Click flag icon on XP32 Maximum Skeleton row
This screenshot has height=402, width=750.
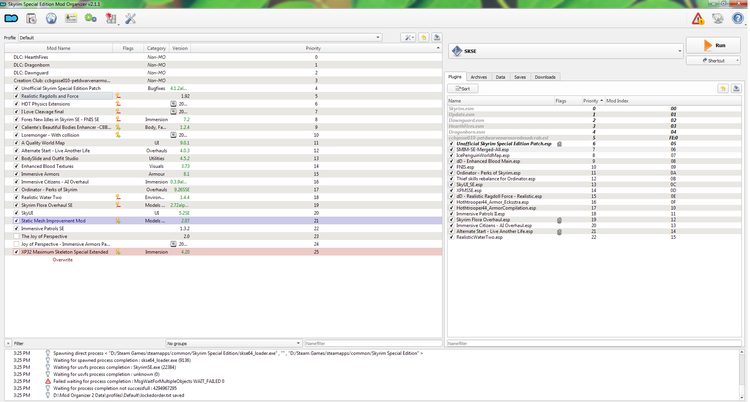[118, 252]
